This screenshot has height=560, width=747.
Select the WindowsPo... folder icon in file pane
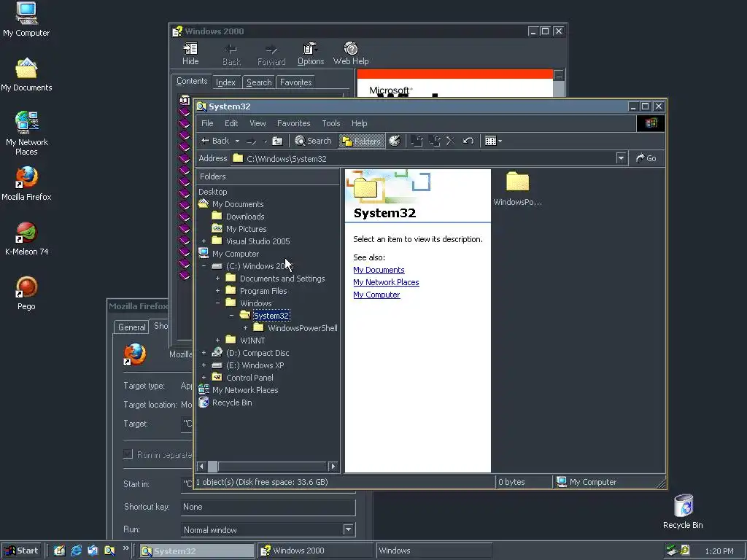tap(517, 183)
